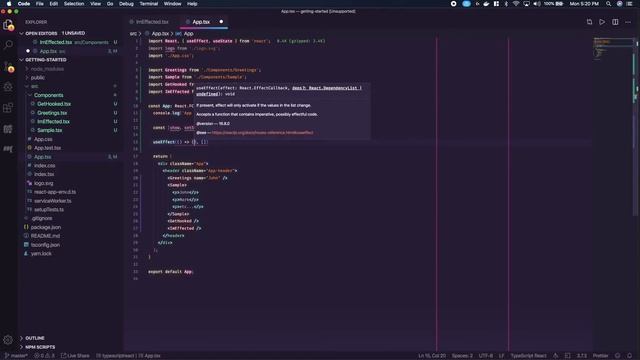This screenshot has width=640, height=360.
Task: Click the minimap code overview
Action: click(612, 49)
